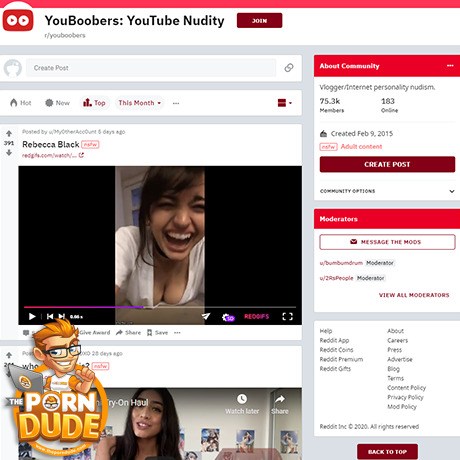Viewport: 460px width, 460px height.
Task: Sort posts by New
Action: (57, 103)
